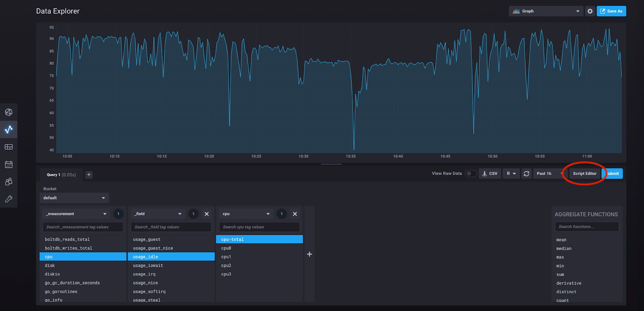Open the cube icon at the top of the sidebar
This screenshot has width=644, height=311.
click(x=8, y=112)
